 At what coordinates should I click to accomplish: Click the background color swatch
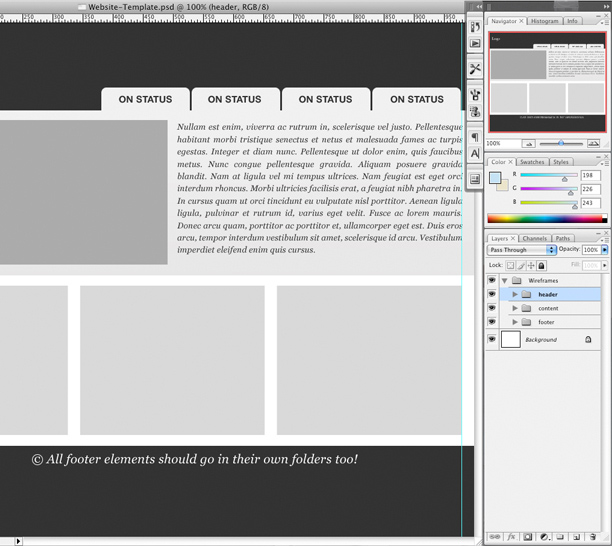pyautogui.click(x=503, y=186)
